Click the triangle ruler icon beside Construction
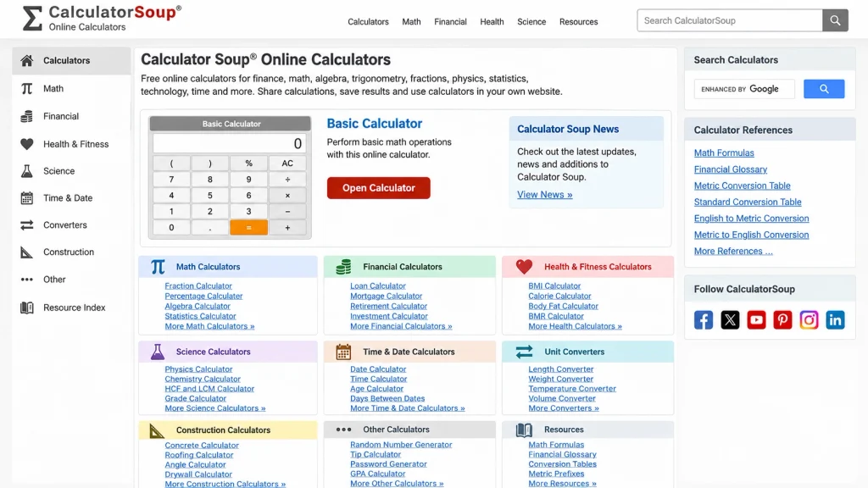Viewport: 868px width, 488px height. click(x=26, y=252)
